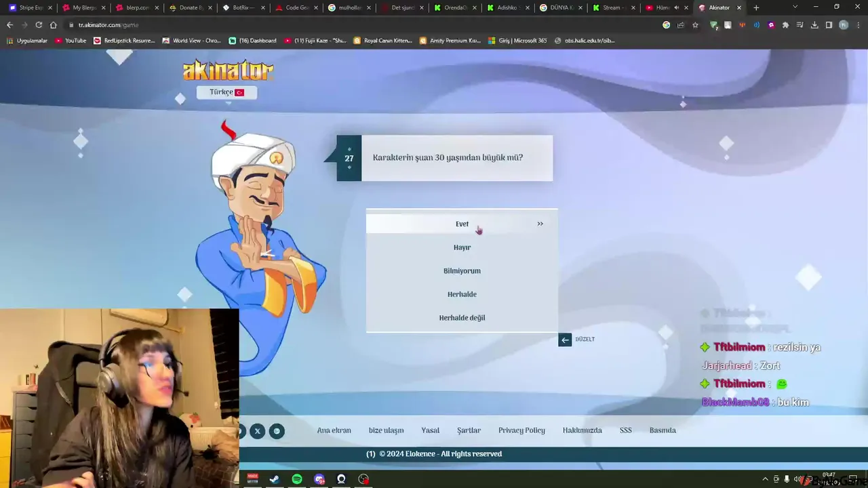
Task: Open the Royal Canin Kitten bookmark
Action: [382, 41]
